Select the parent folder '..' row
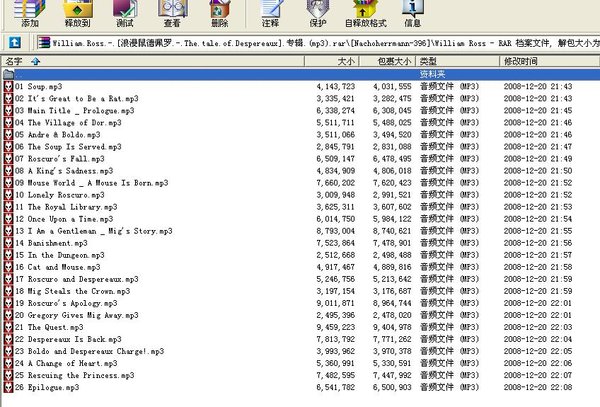 click(301, 74)
